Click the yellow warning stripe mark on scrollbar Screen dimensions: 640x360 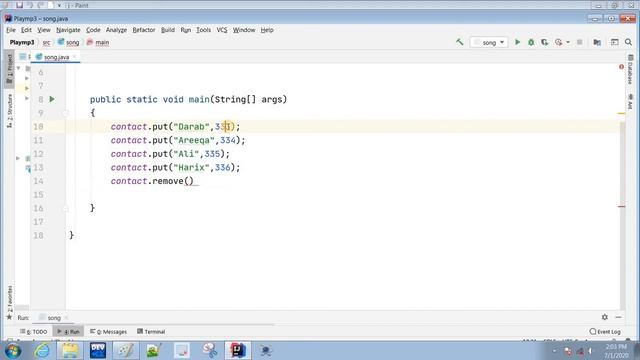point(622,113)
